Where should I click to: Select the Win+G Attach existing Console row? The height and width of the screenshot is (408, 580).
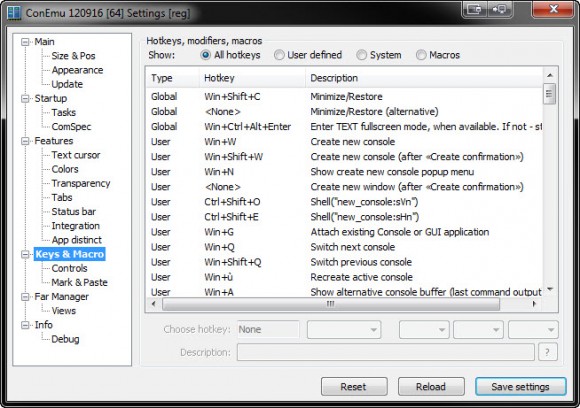coord(344,232)
